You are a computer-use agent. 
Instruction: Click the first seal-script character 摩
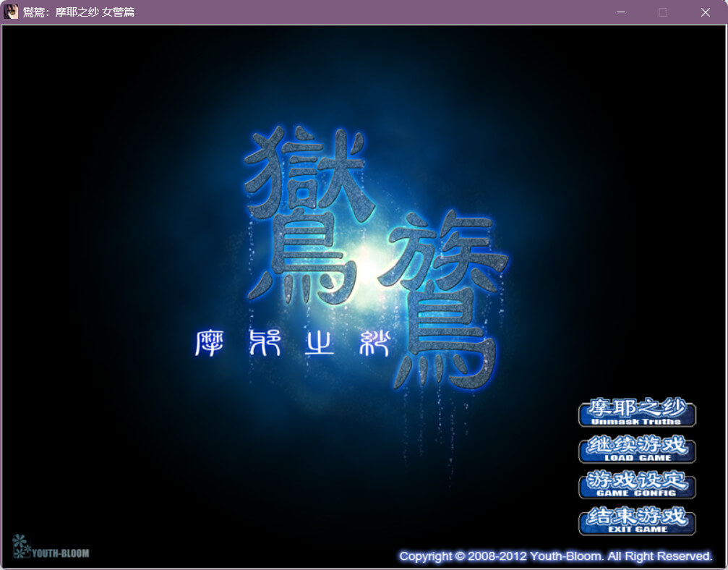click(208, 342)
